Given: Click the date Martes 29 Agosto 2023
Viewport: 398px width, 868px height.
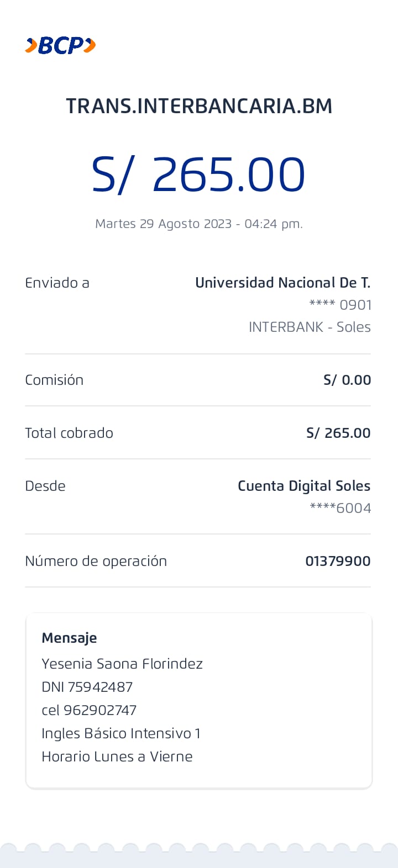Looking at the screenshot, I should 163,224.
